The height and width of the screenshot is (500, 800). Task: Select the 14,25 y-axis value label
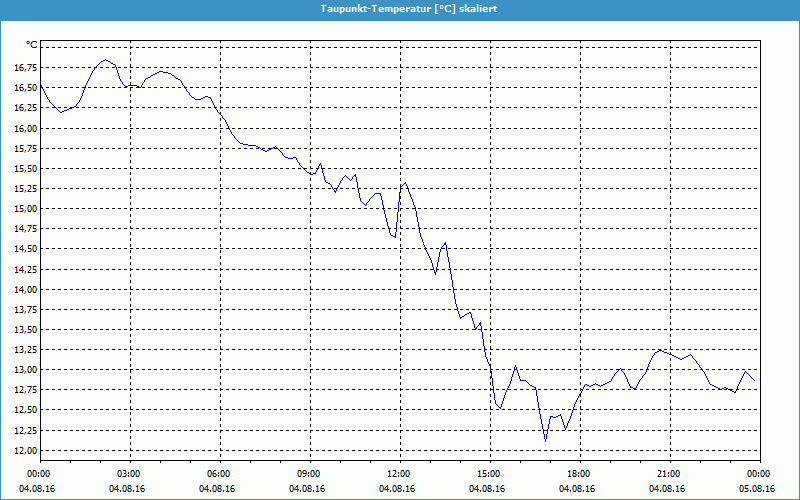click(x=24, y=269)
